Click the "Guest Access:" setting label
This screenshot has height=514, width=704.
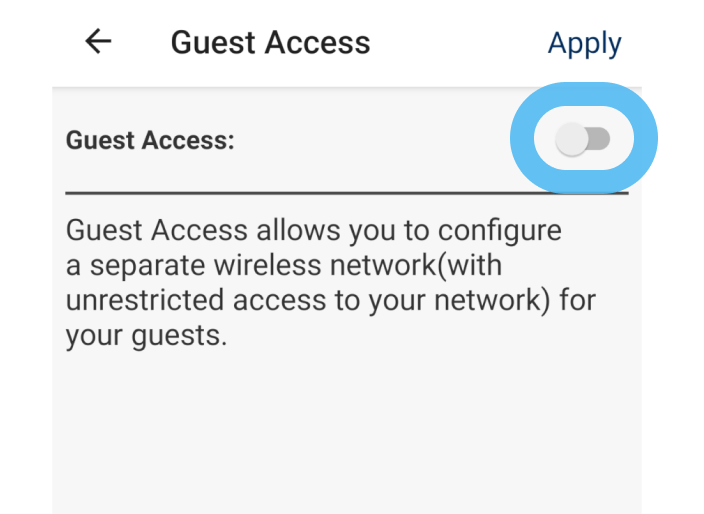pyautogui.click(x=150, y=141)
